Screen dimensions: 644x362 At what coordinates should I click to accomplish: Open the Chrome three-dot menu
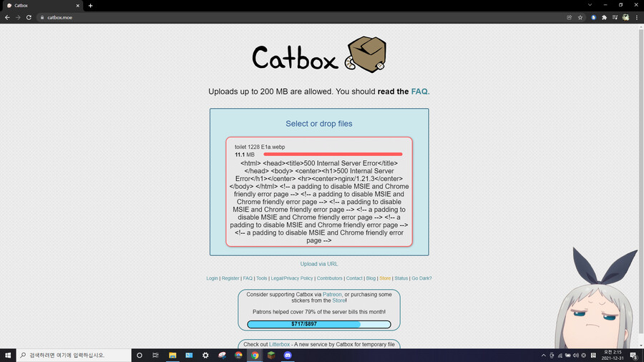pyautogui.click(x=637, y=17)
